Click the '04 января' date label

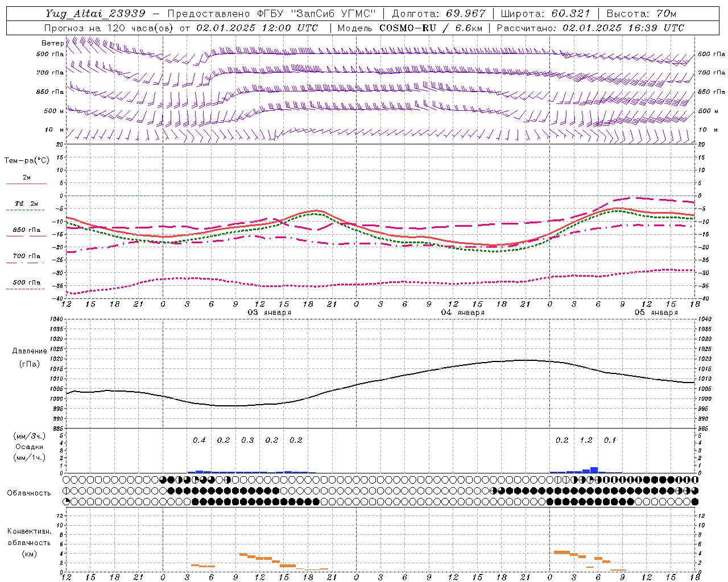pyautogui.click(x=462, y=313)
